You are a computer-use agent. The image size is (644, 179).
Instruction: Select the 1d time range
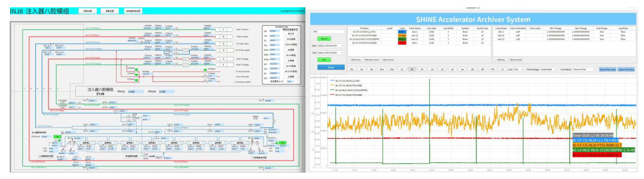[432, 69]
